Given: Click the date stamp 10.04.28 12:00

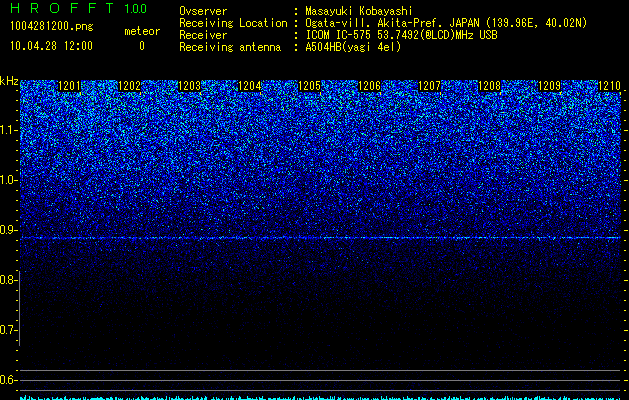Looking at the screenshot, I should [51, 46].
